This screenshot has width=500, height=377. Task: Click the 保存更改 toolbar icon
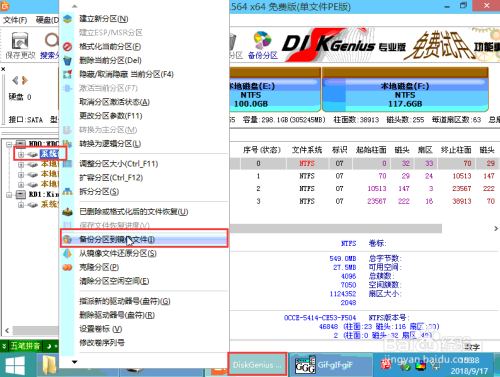[x=20, y=45]
